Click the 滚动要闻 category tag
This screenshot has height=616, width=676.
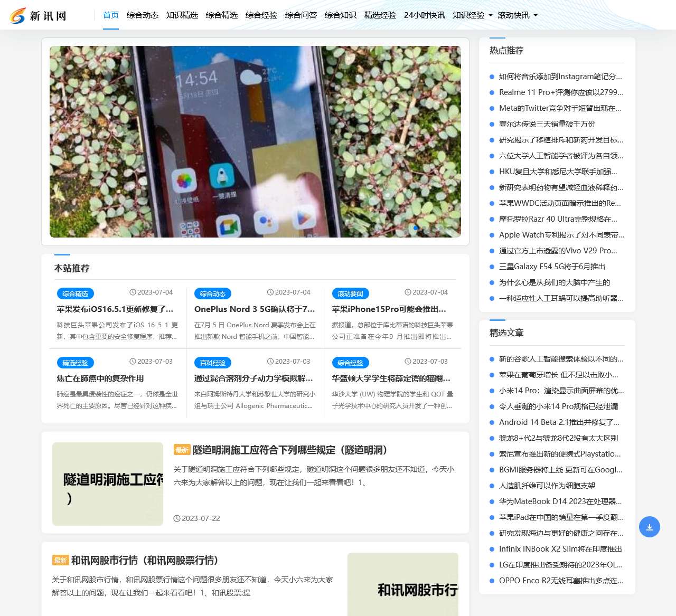click(x=351, y=293)
